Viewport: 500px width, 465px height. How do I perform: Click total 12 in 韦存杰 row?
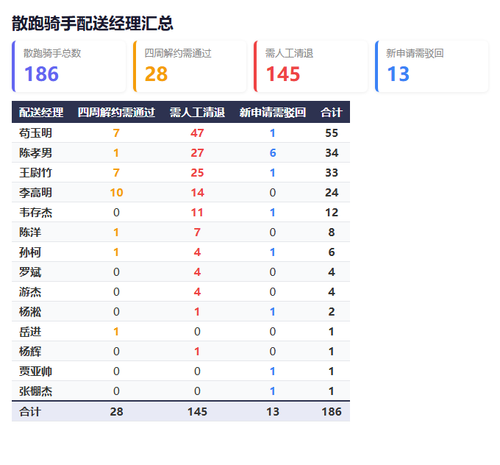click(x=332, y=212)
